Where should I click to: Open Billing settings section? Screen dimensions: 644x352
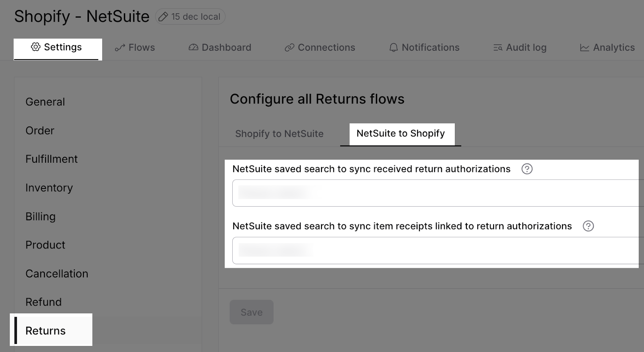tap(40, 216)
